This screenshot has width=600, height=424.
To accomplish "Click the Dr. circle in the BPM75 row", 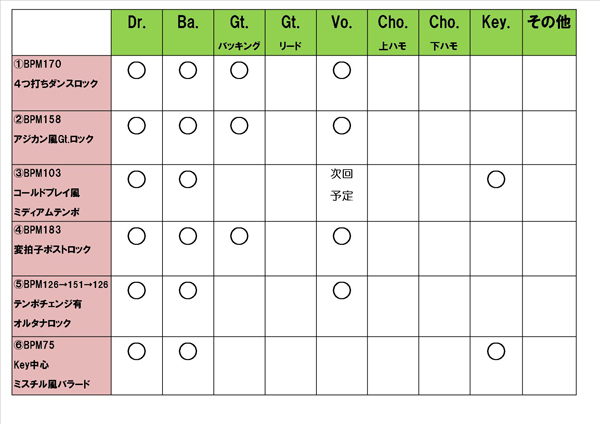I will [137, 350].
